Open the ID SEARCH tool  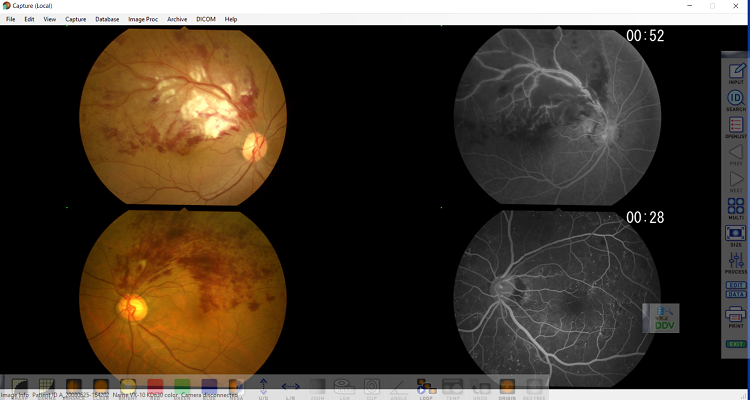tap(736, 100)
